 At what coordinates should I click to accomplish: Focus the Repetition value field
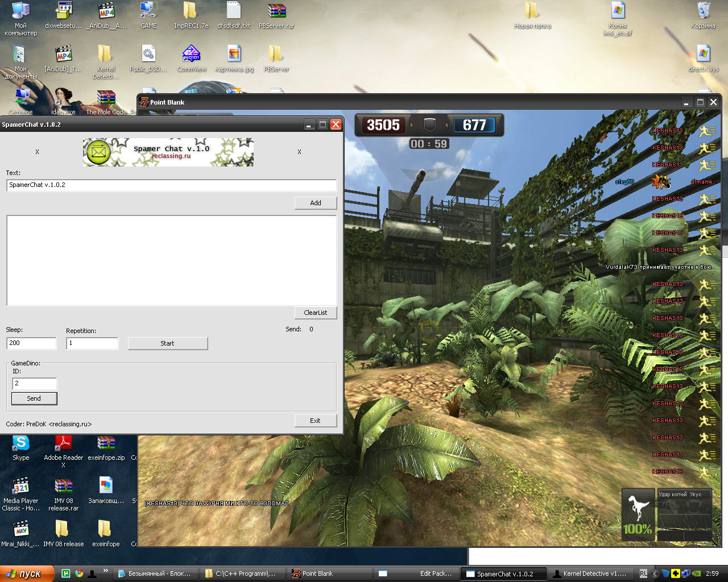click(92, 343)
